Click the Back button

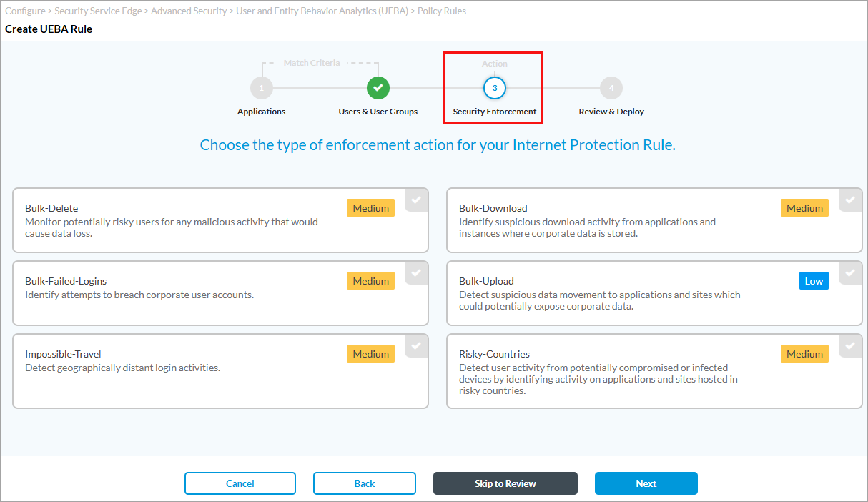tap(364, 483)
